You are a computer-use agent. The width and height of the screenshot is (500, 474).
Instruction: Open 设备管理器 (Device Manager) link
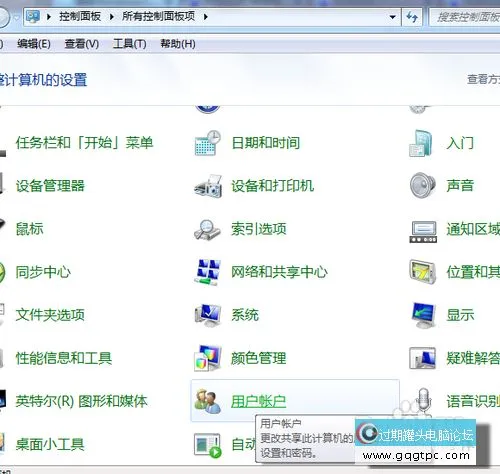click(50, 186)
